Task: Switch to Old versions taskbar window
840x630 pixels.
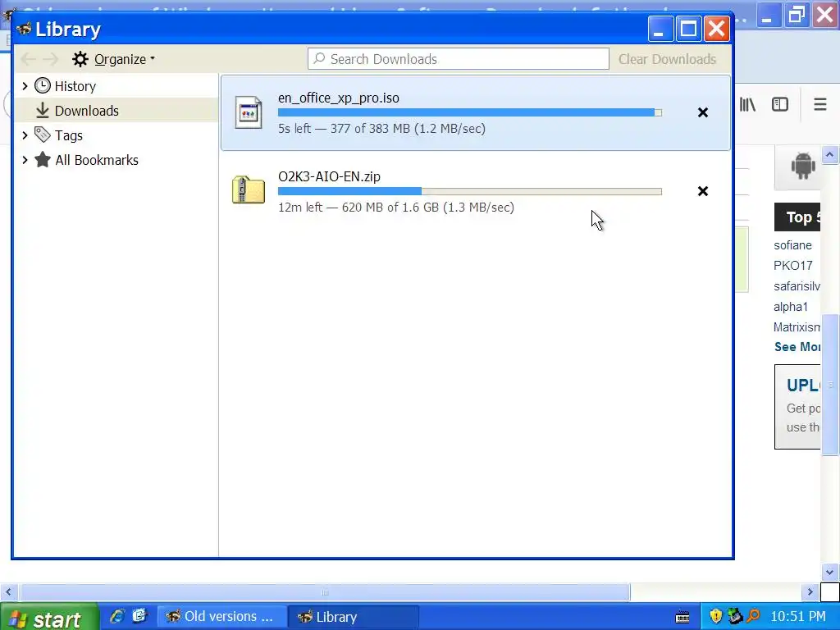Action: coord(220,617)
